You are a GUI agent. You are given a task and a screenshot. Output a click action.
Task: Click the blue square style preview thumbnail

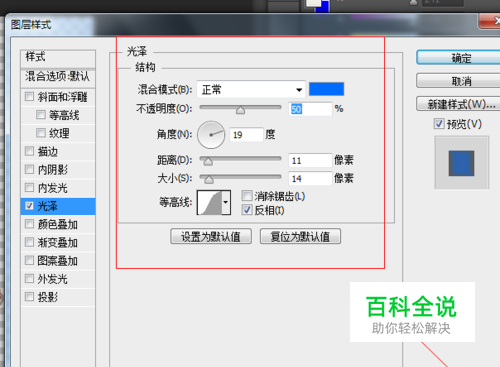pyautogui.click(x=461, y=163)
